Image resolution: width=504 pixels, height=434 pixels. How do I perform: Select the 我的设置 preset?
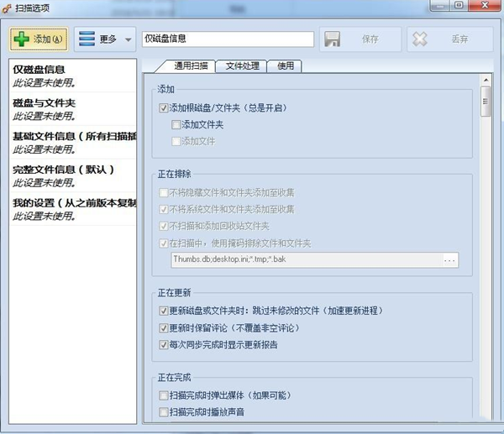pyautogui.click(x=73, y=209)
